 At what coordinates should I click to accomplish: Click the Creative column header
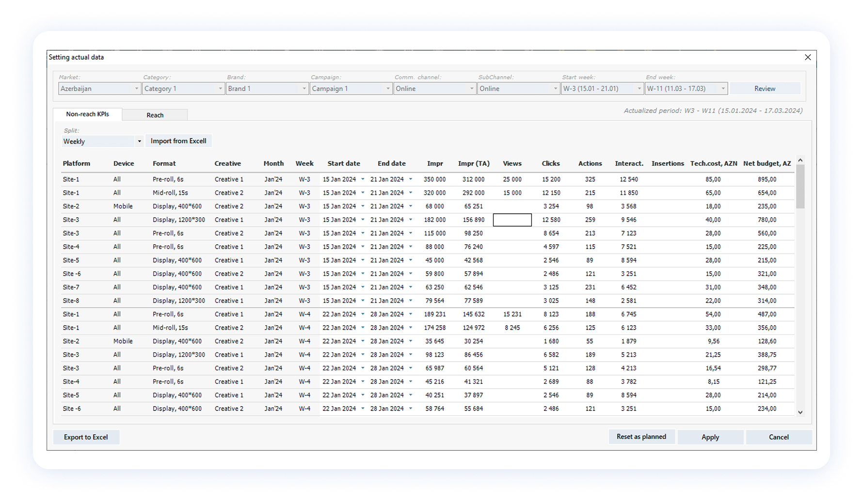coord(228,163)
